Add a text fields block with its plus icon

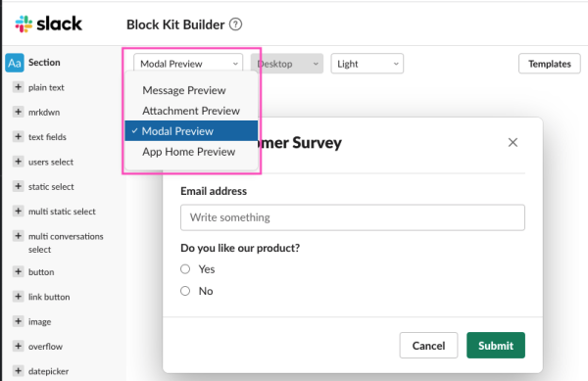point(18,136)
